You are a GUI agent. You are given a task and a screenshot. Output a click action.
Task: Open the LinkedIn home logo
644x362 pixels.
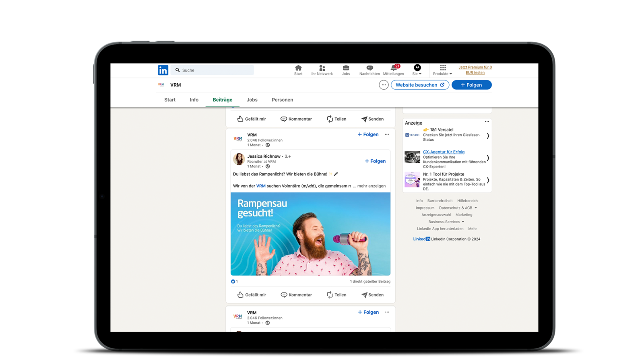pyautogui.click(x=163, y=70)
